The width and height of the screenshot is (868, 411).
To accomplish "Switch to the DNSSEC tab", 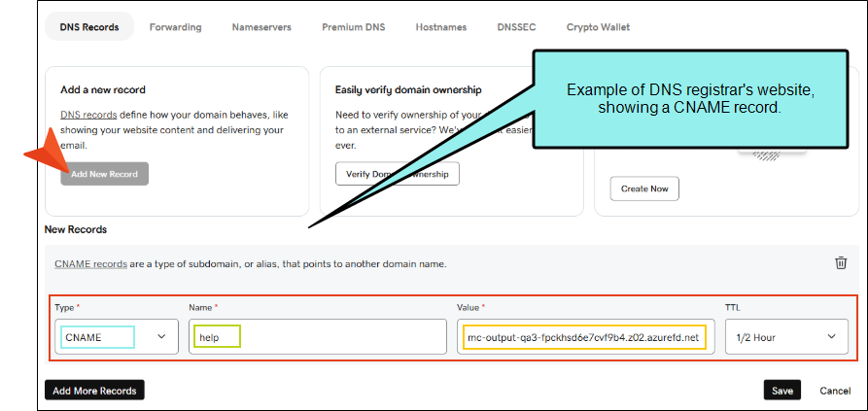I will coord(516,27).
